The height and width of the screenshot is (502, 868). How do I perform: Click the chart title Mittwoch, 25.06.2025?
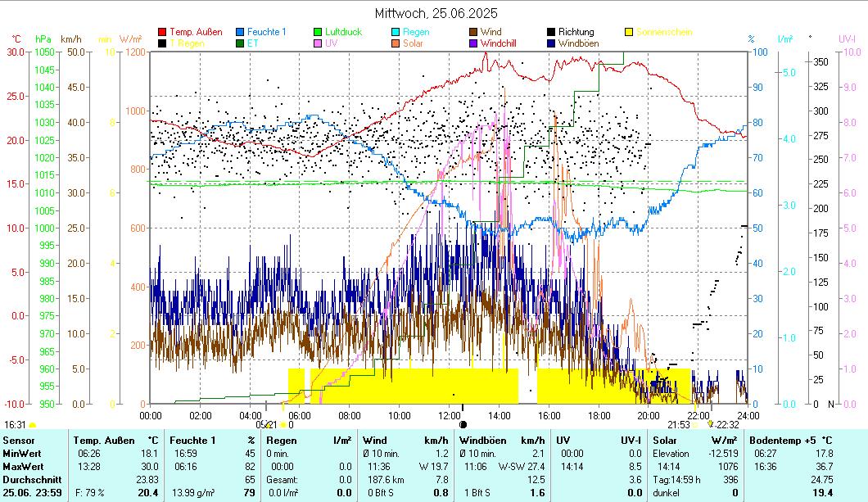[x=436, y=13]
